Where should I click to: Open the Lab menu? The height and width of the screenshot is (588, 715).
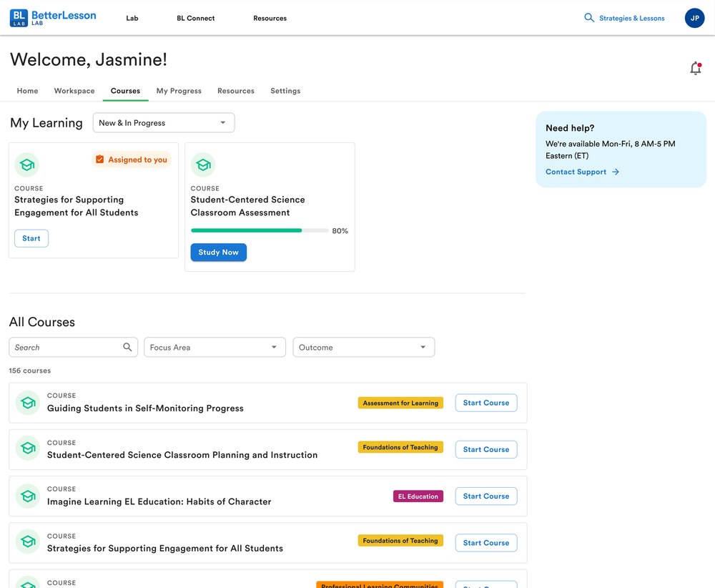click(132, 19)
